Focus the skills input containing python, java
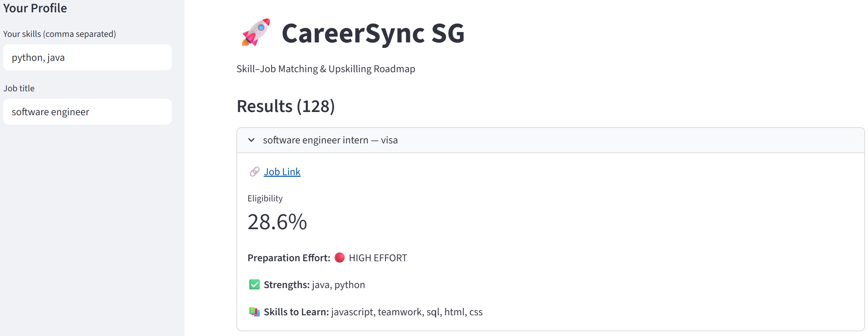The width and height of the screenshot is (868, 336). pos(87,58)
